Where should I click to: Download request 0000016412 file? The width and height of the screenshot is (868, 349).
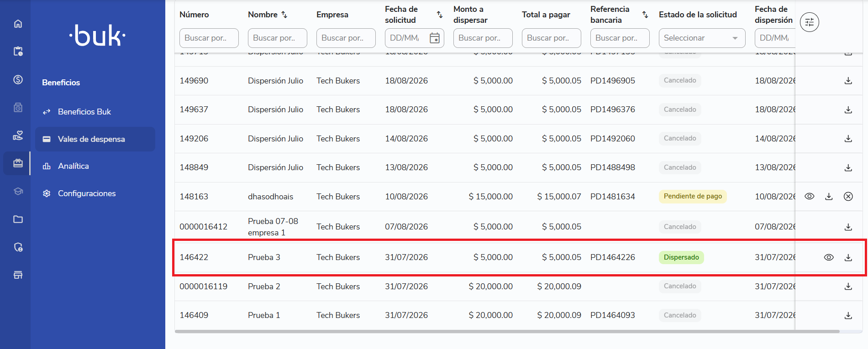point(848,227)
